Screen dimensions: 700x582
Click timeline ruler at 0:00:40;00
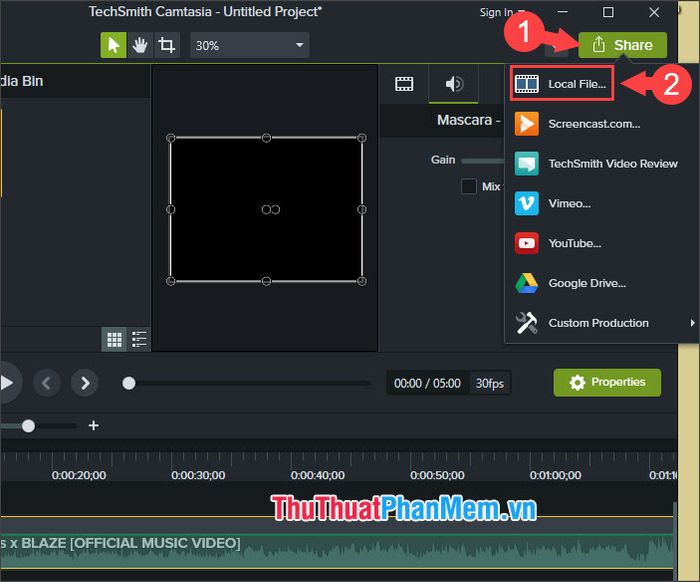tap(317, 475)
